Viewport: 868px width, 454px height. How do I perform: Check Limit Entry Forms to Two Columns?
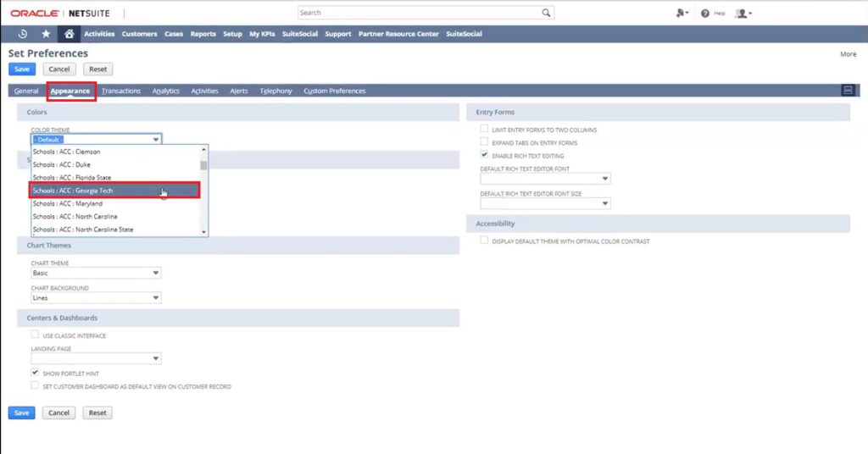[x=484, y=129]
